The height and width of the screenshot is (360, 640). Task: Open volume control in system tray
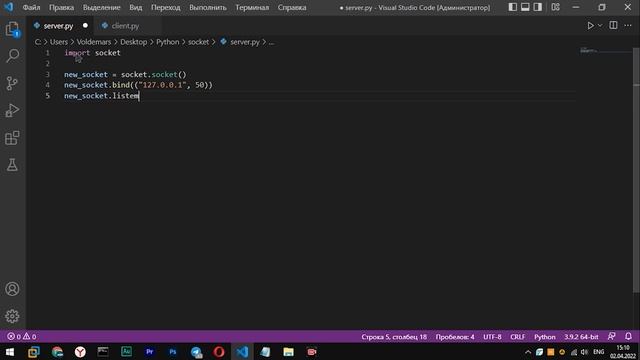pyautogui.click(x=584, y=352)
